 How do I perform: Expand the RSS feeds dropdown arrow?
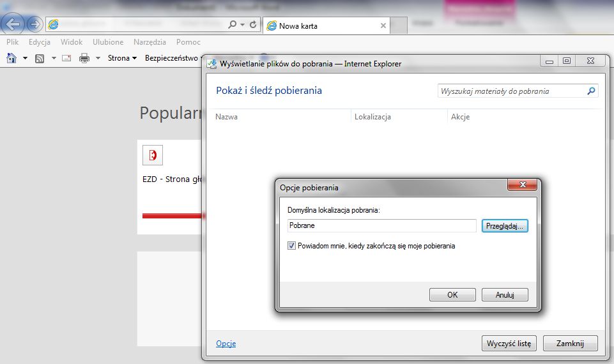tap(54, 58)
